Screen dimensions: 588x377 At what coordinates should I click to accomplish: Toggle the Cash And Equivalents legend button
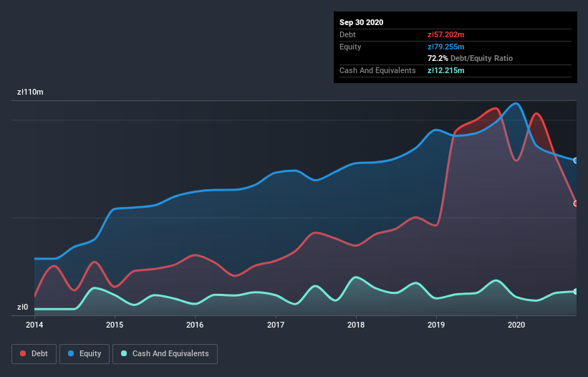coord(165,354)
